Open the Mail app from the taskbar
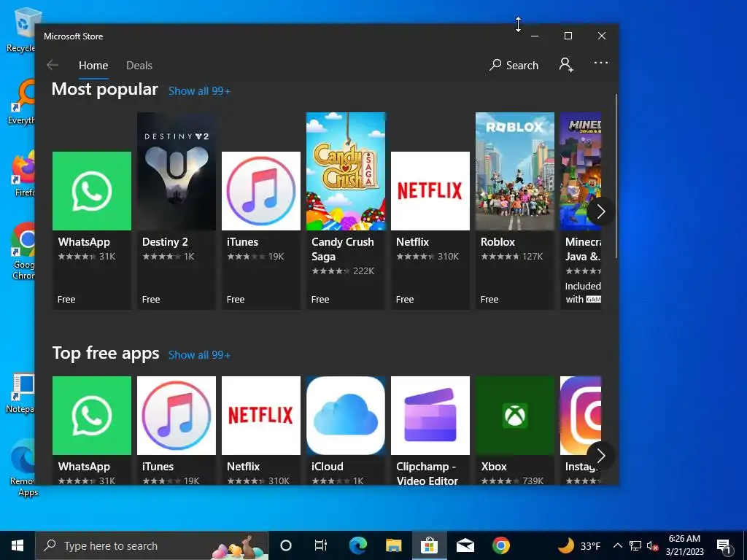Screen dimensions: 747x560 (x=465, y=545)
